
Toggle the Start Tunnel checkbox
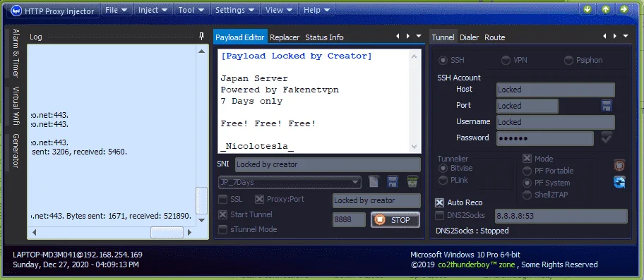[222, 214]
